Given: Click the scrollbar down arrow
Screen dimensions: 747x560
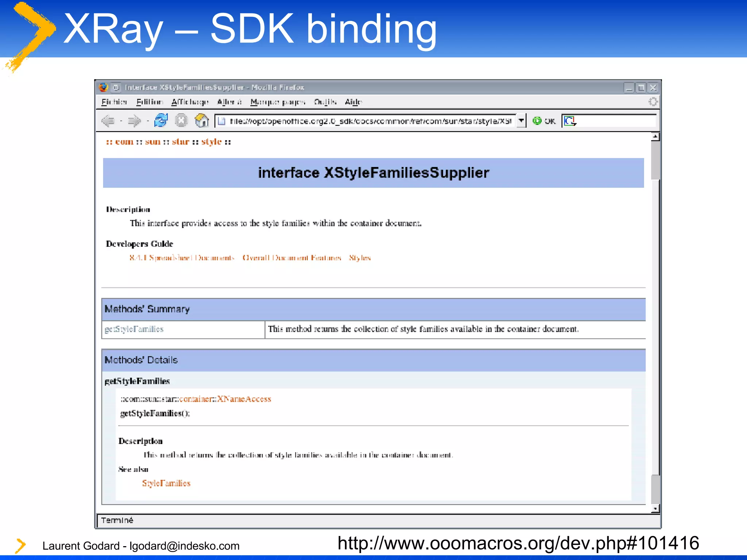Looking at the screenshot, I should [x=655, y=508].
